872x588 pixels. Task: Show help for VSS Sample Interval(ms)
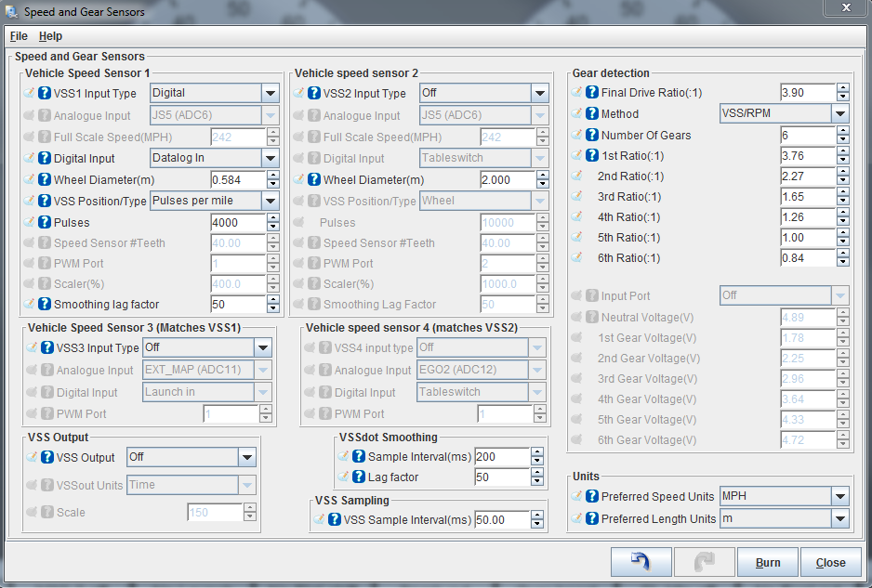point(335,519)
